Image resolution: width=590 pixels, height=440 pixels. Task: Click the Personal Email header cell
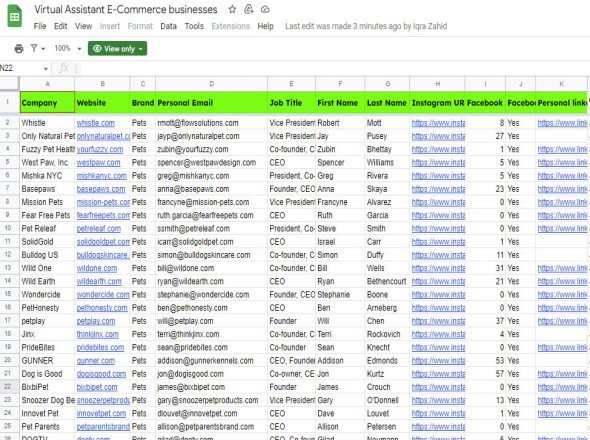211,102
